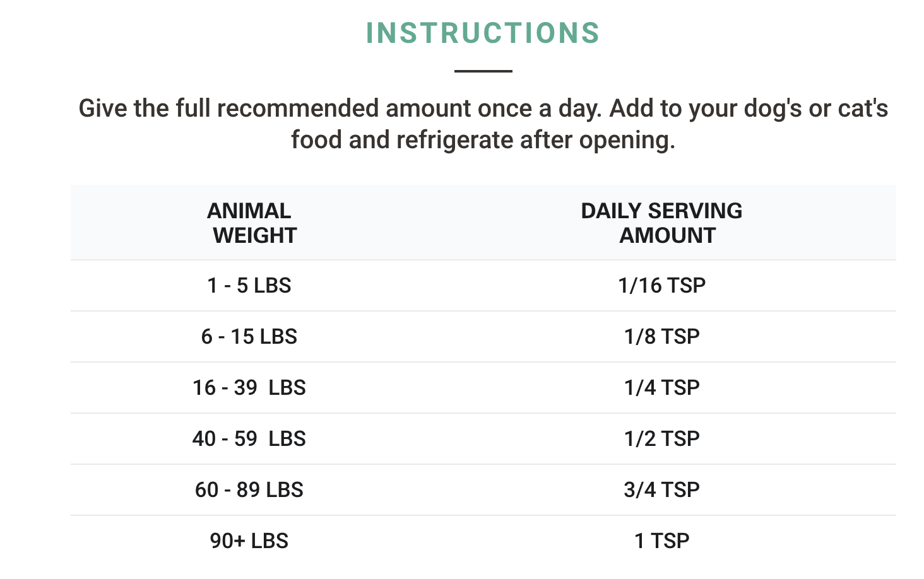Click the '1/4 TSP' serving amount
924x579 pixels.
tap(662, 388)
